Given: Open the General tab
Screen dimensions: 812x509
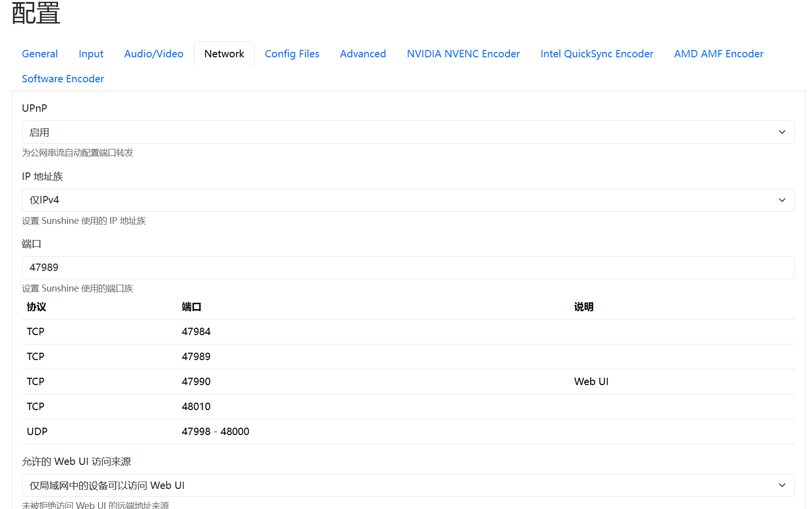Looking at the screenshot, I should click(x=40, y=54).
